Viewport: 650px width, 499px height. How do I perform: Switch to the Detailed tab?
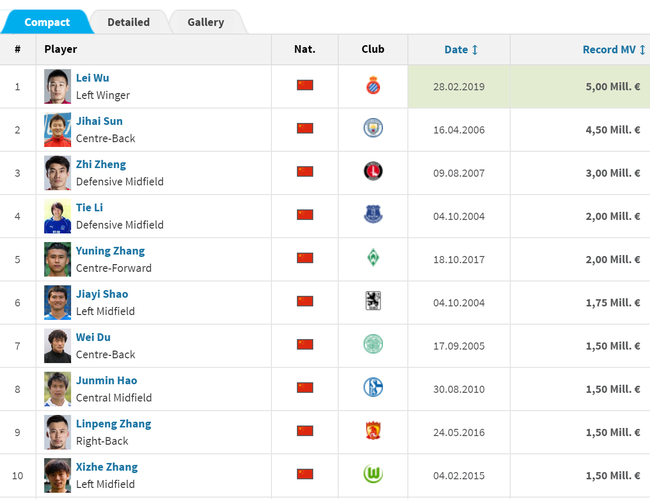[x=129, y=22]
